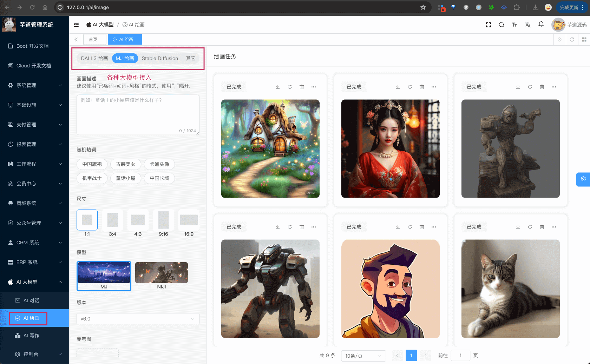Download the fairy-tale house image
590x364 pixels.
point(277,87)
